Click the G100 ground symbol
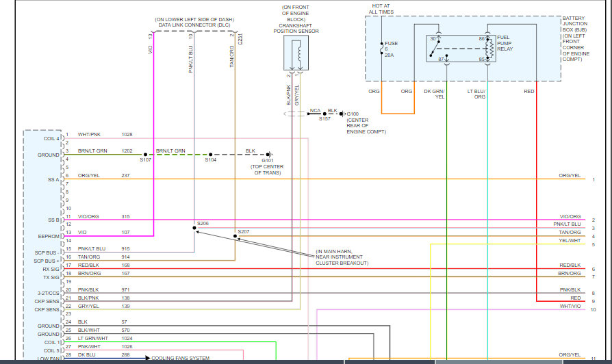Image resolution: width=612 pixels, height=364 pixels. [342, 114]
